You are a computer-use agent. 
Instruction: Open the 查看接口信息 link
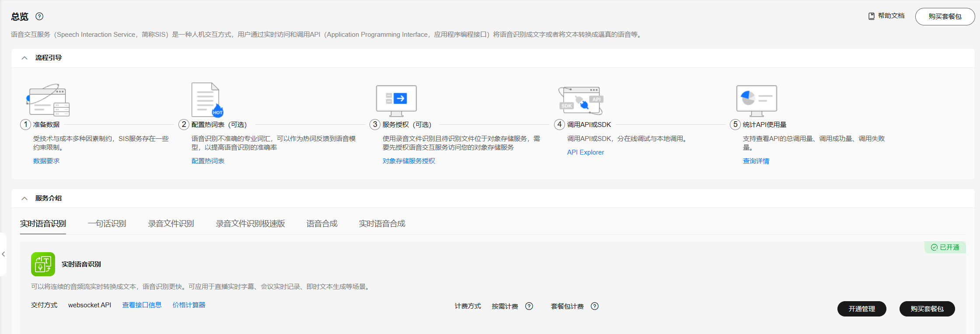point(142,305)
